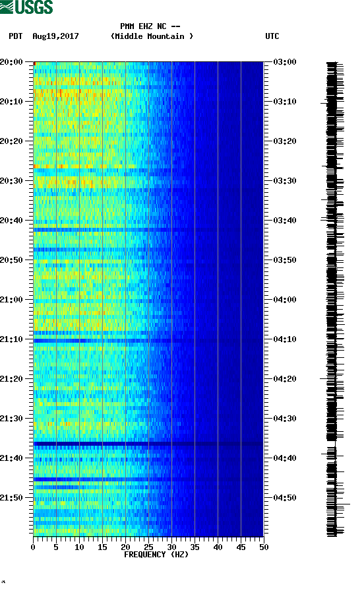
Task: Click the 21:40 PDT time label
Action: point(11,458)
